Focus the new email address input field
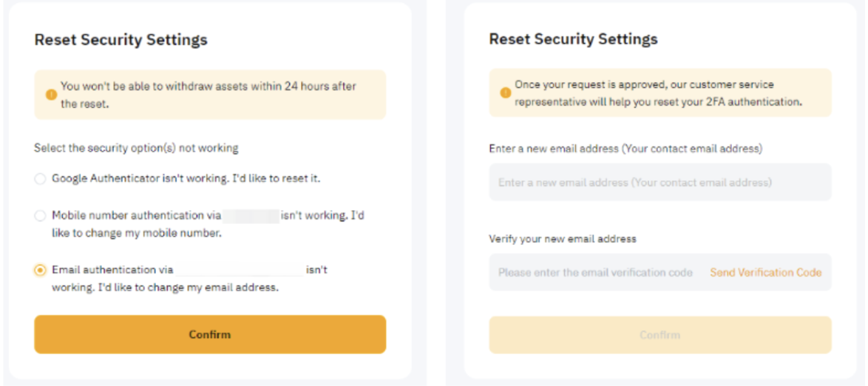 (x=660, y=182)
